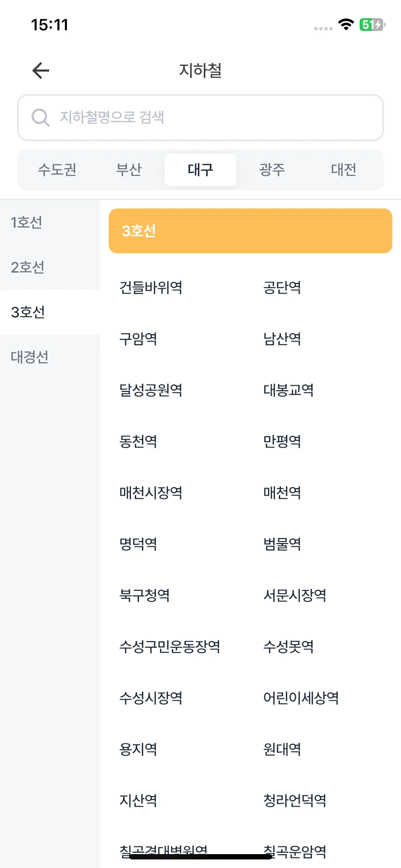Image resolution: width=401 pixels, height=868 pixels.
Task: Select 청라언덕역 station
Action: tap(295, 801)
